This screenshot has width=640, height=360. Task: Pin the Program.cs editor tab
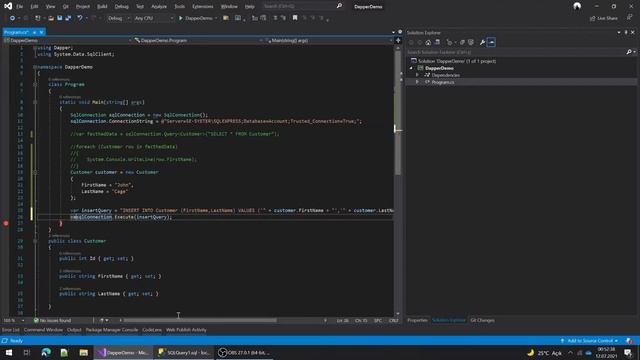[x=35, y=32]
